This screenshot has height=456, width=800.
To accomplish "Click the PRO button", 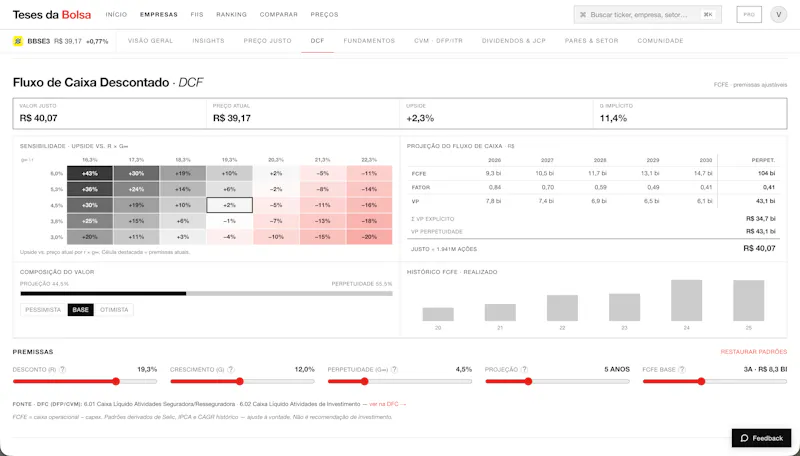I will 749,15.
